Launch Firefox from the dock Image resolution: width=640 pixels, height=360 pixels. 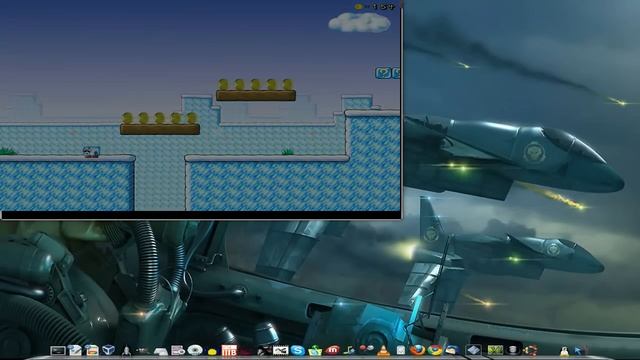418,350
